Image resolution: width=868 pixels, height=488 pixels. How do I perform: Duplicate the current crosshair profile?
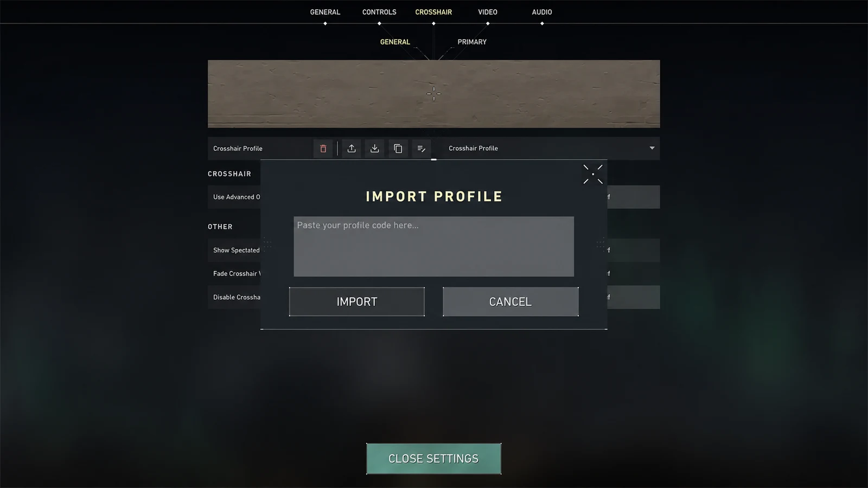tap(398, 149)
